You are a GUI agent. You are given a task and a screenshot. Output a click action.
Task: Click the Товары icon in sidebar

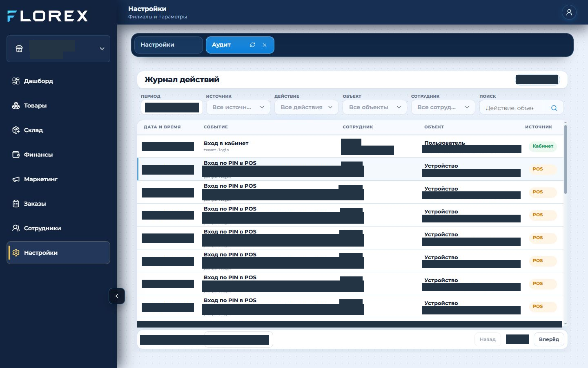16,105
